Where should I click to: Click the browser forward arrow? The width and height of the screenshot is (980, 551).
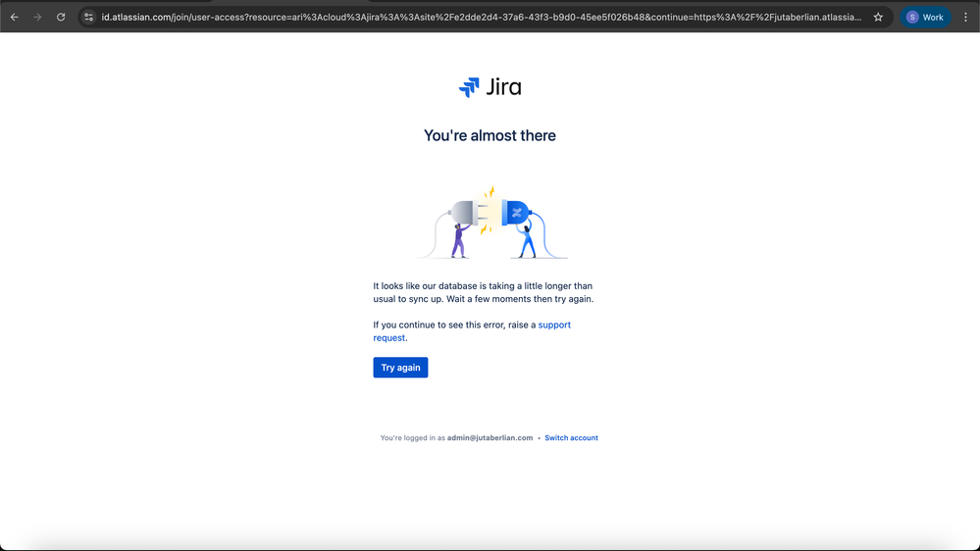37,17
